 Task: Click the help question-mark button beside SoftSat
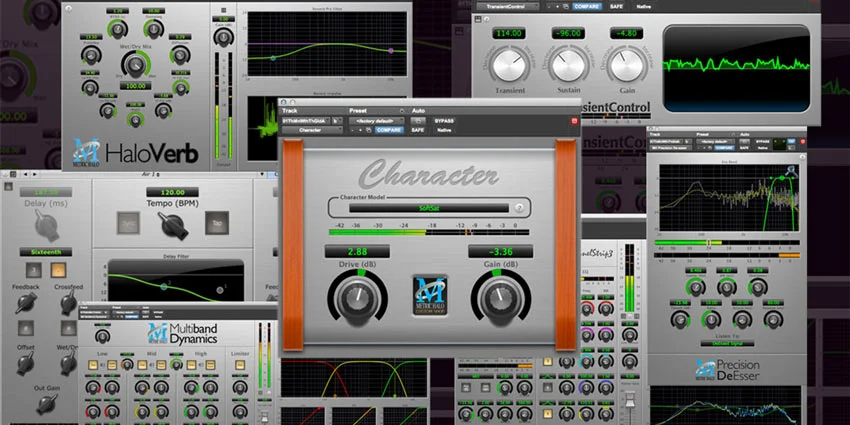(x=519, y=208)
